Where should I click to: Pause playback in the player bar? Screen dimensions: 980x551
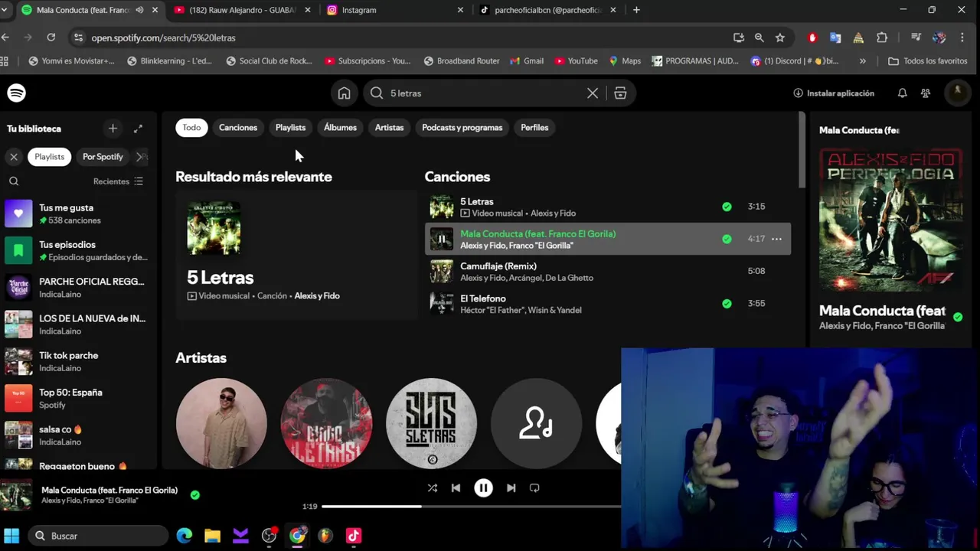[x=483, y=488]
